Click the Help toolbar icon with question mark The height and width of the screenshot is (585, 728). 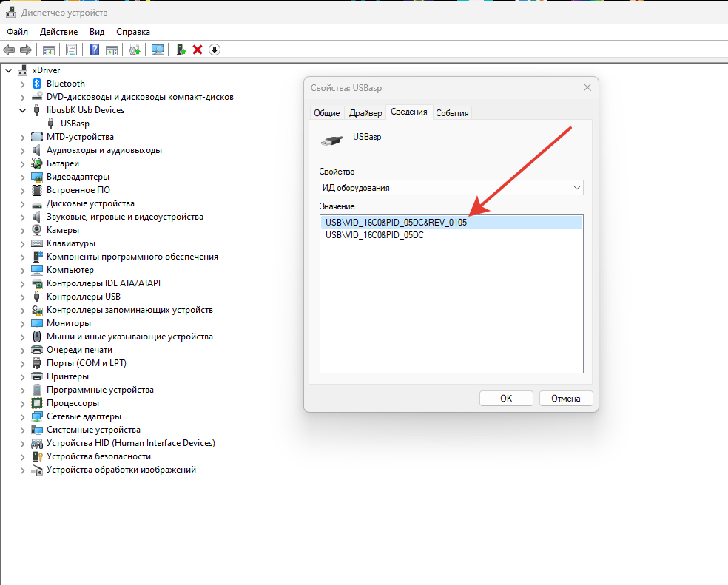[95, 50]
